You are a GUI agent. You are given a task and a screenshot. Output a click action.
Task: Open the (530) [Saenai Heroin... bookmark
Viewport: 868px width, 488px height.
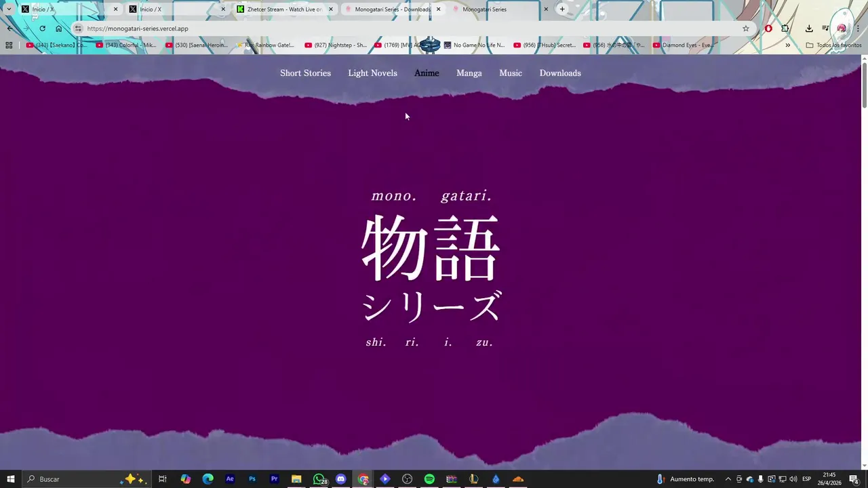197,45
